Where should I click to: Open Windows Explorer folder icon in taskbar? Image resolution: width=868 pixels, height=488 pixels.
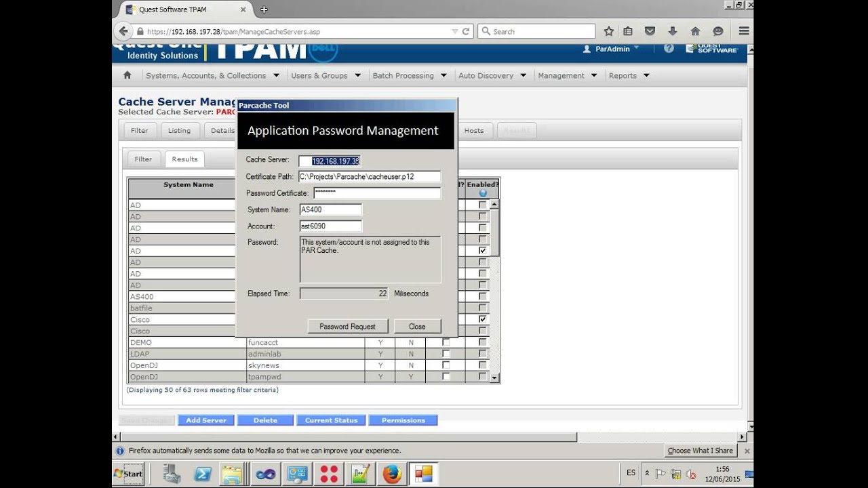point(232,474)
